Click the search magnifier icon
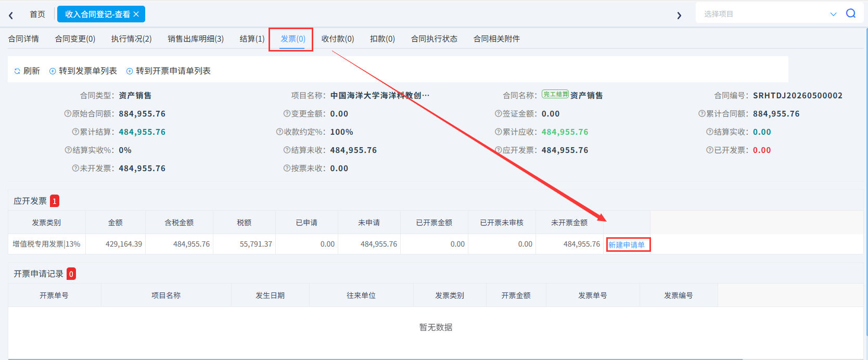 tap(851, 14)
